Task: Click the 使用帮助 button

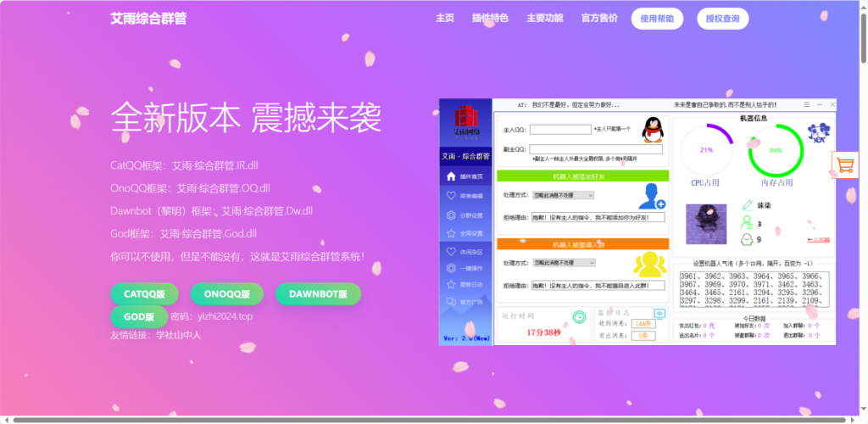Action: coord(657,19)
